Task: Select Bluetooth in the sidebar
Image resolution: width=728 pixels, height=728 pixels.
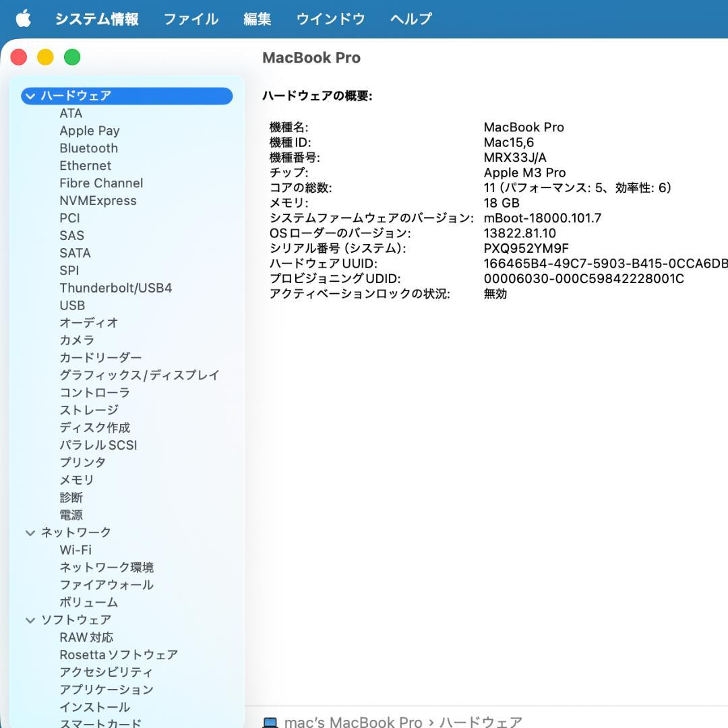Action: click(x=88, y=148)
